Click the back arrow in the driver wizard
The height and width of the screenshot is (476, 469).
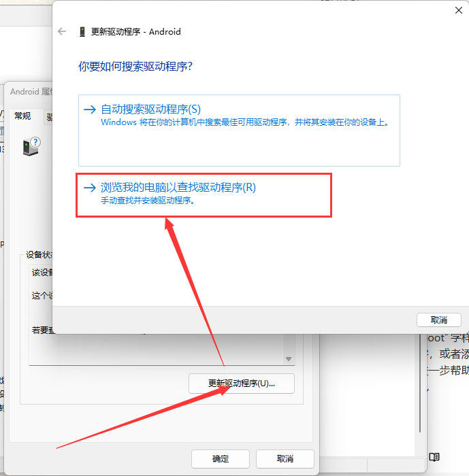(x=63, y=31)
